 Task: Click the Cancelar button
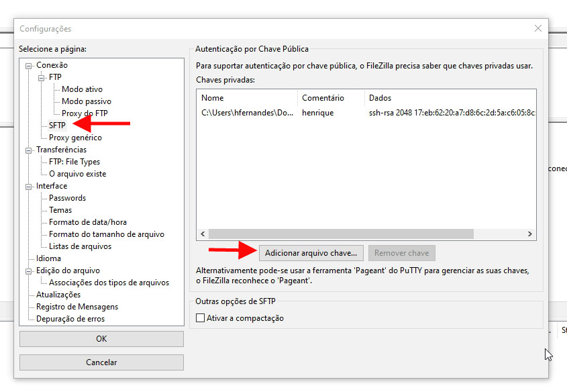[x=101, y=362]
